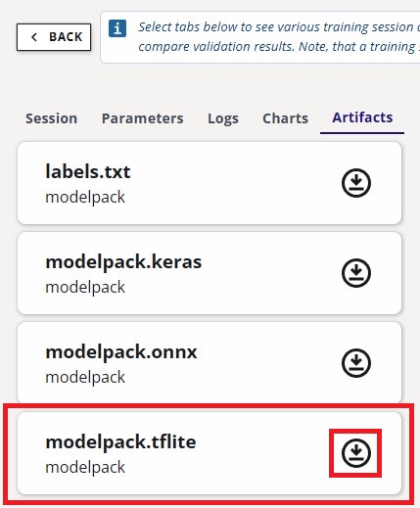This screenshot has height=508, width=420.
Task: Download the labels.txt artifact
Action: [356, 183]
